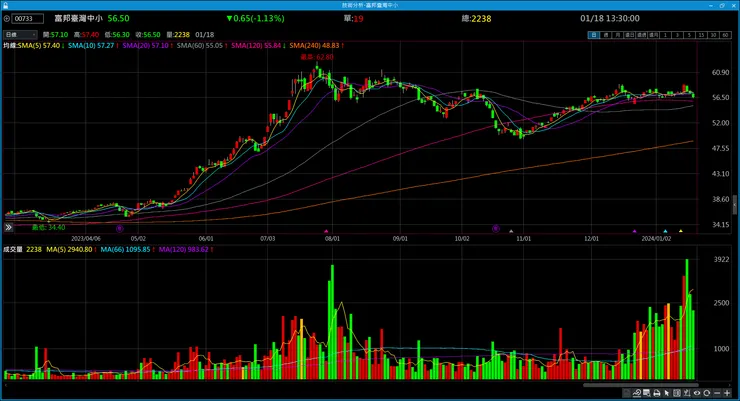Viewport: 740px width, 401px height.
Task: Click the 總:2238 total volume text
Action: pos(476,19)
